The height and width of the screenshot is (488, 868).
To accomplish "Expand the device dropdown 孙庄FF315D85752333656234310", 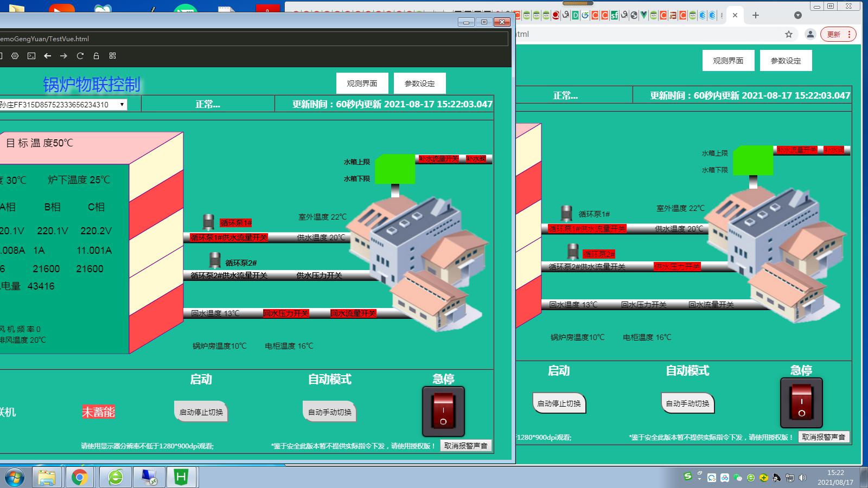I will point(122,104).
